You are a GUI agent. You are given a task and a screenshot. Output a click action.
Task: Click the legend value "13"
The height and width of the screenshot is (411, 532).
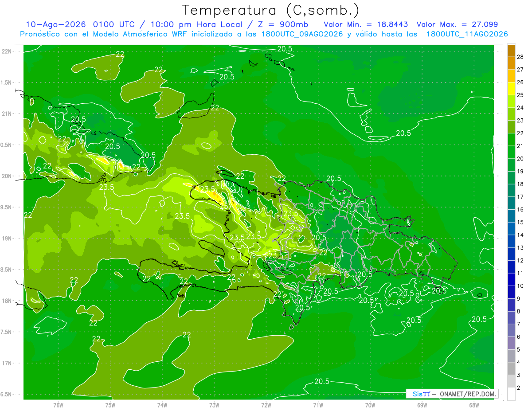(x=520, y=247)
